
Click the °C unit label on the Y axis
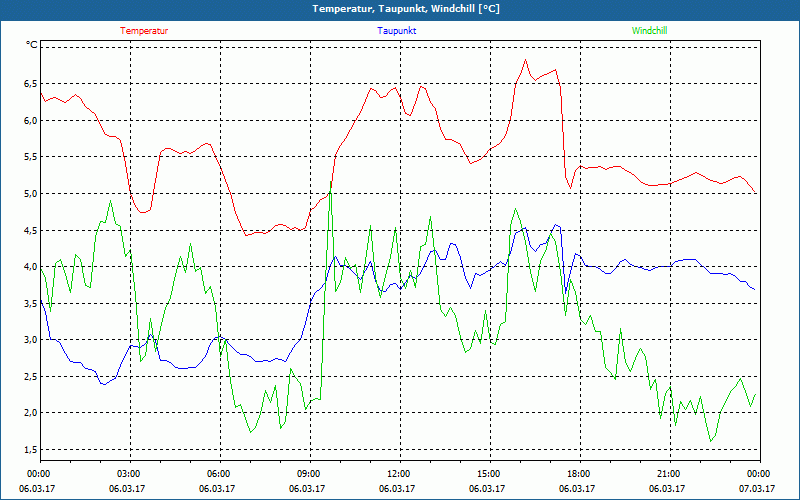point(32,45)
